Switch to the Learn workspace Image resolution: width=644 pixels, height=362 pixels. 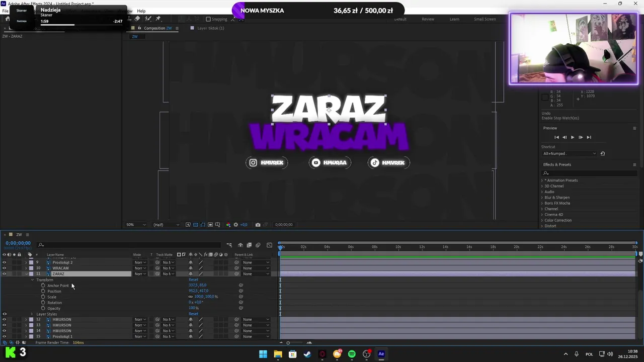(x=454, y=19)
